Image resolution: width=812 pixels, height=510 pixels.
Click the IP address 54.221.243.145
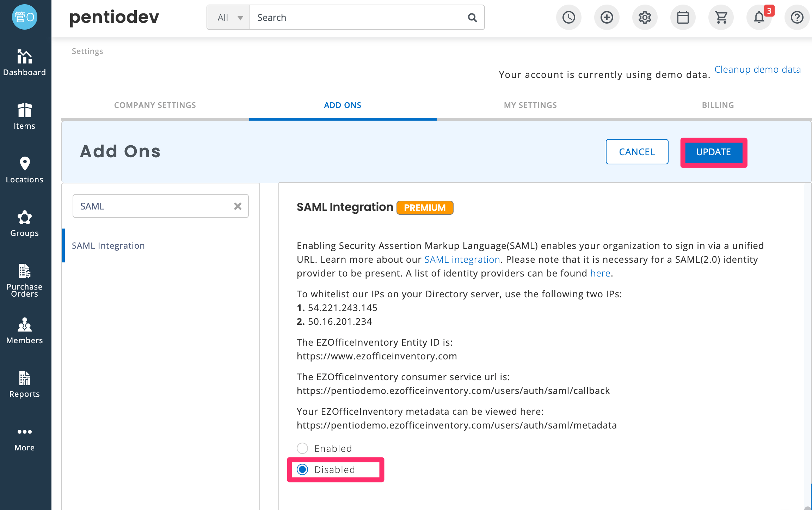click(x=343, y=308)
